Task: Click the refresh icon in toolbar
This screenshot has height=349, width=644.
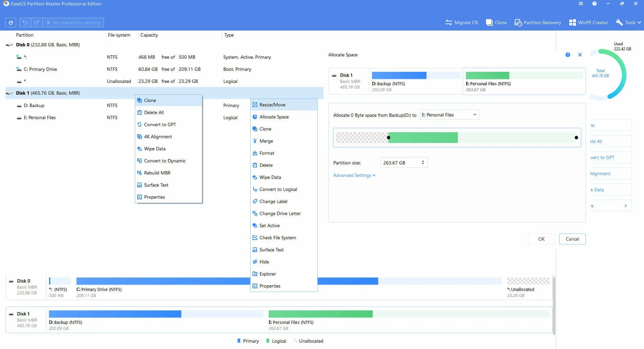Action: 11,22
